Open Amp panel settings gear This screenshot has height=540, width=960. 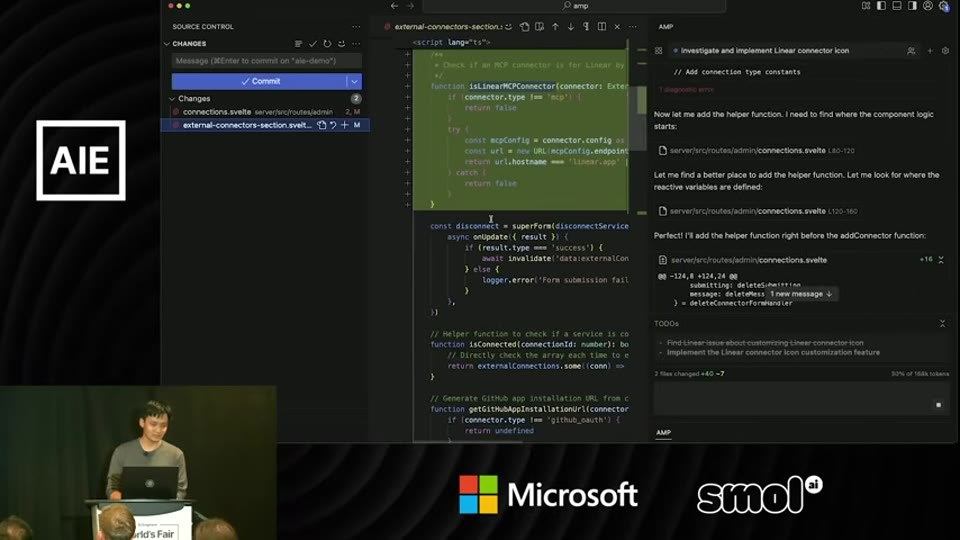click(945, 51)
